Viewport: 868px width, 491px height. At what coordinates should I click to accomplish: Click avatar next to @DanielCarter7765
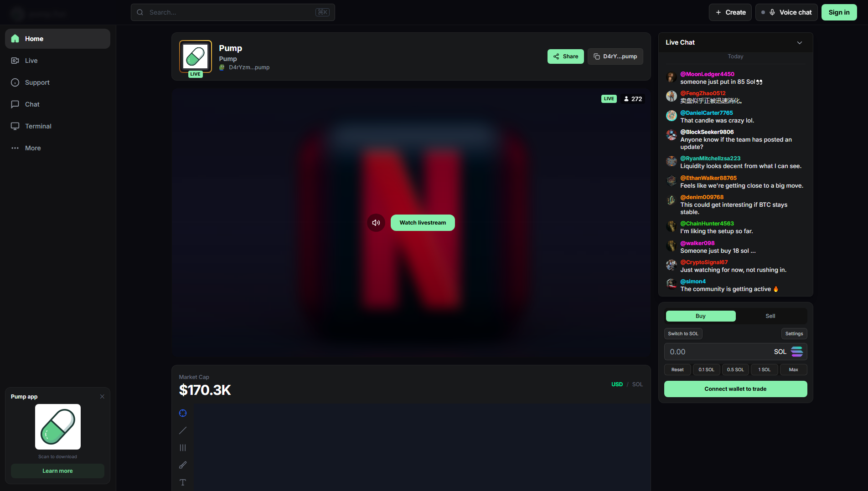(671, 116)
